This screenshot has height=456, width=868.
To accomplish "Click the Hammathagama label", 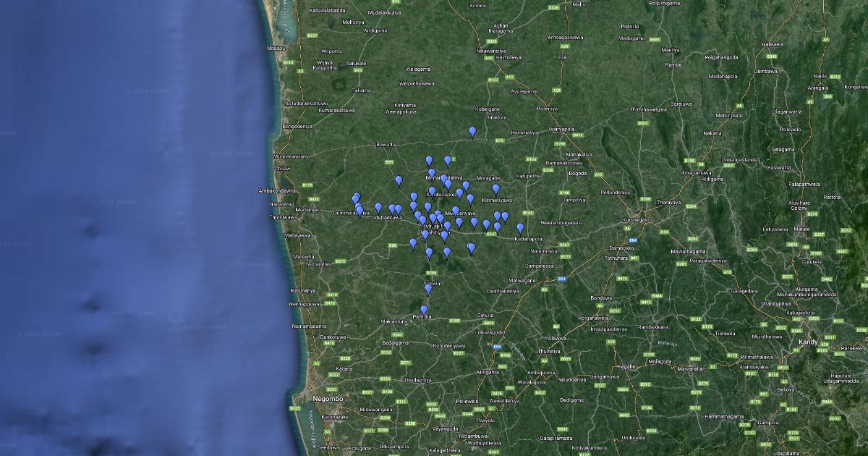I will click(724, 417).
